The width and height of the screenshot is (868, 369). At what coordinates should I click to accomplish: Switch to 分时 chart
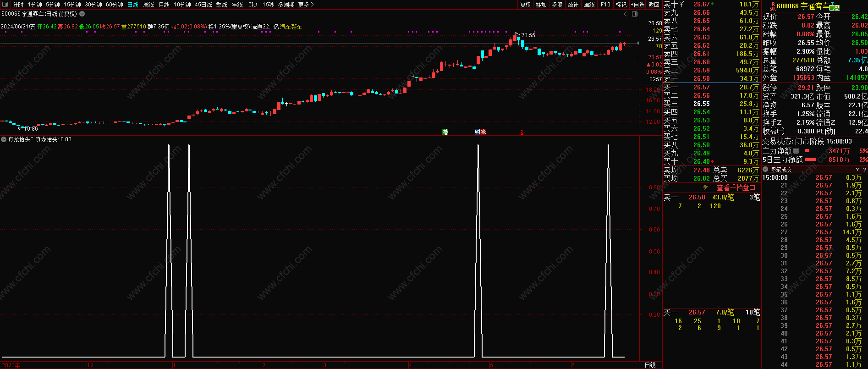coord(18,5)
